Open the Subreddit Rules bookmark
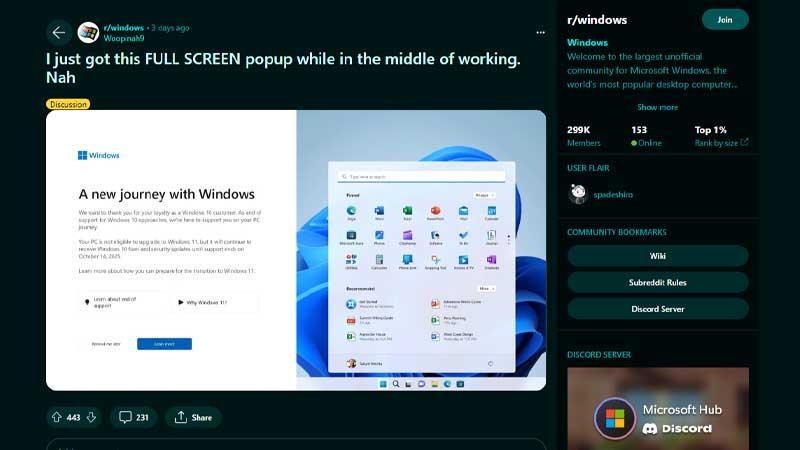The width and height of the screenshot is (800, 450). 658,282
